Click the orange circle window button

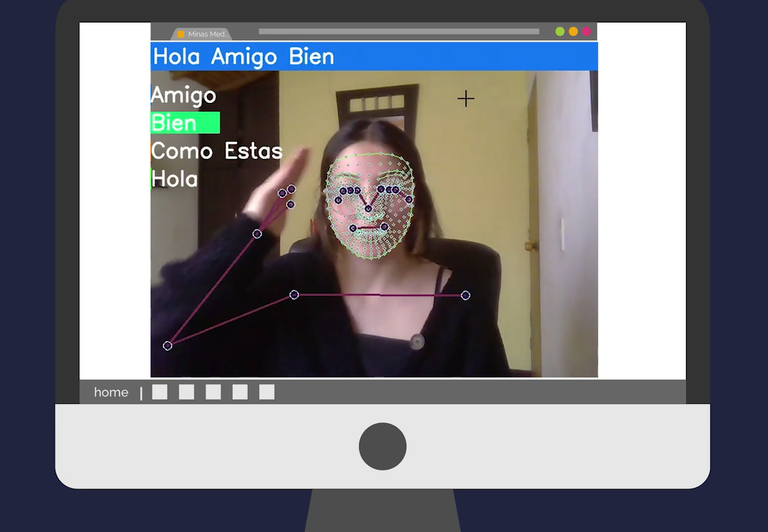[x=573, y=32]
